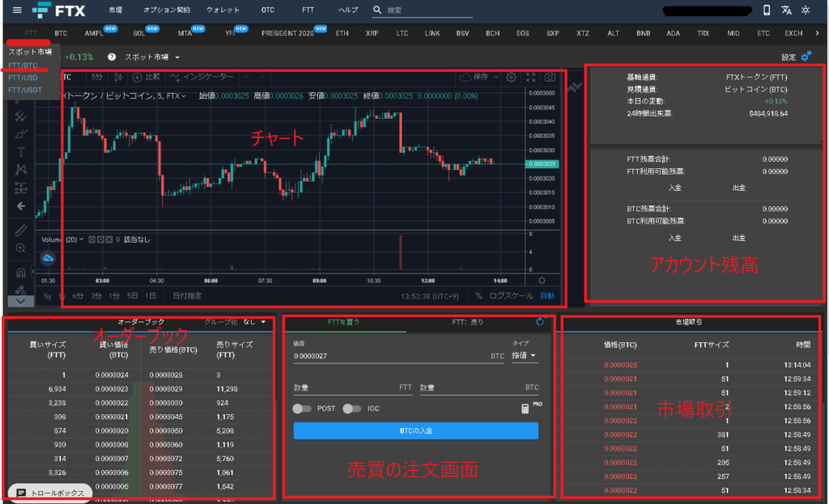Select the XABCD pattern tool
Image resolution: width=829 pixels, height=504 pixels.
point(20,170)
